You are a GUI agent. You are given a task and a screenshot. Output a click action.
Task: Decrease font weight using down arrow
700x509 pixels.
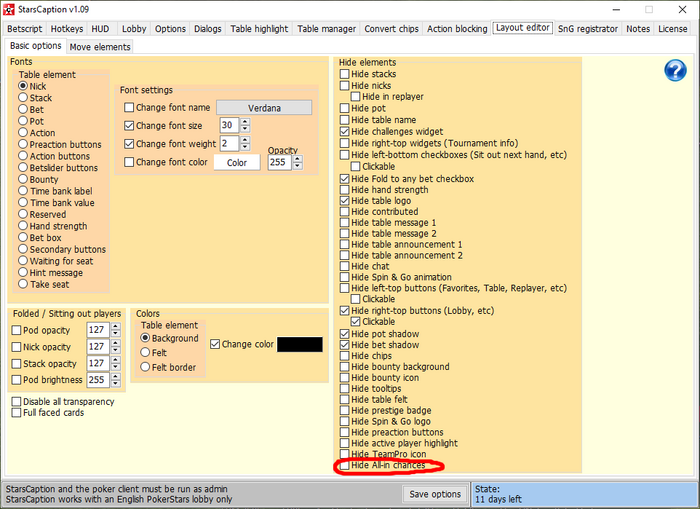(245, 148)
